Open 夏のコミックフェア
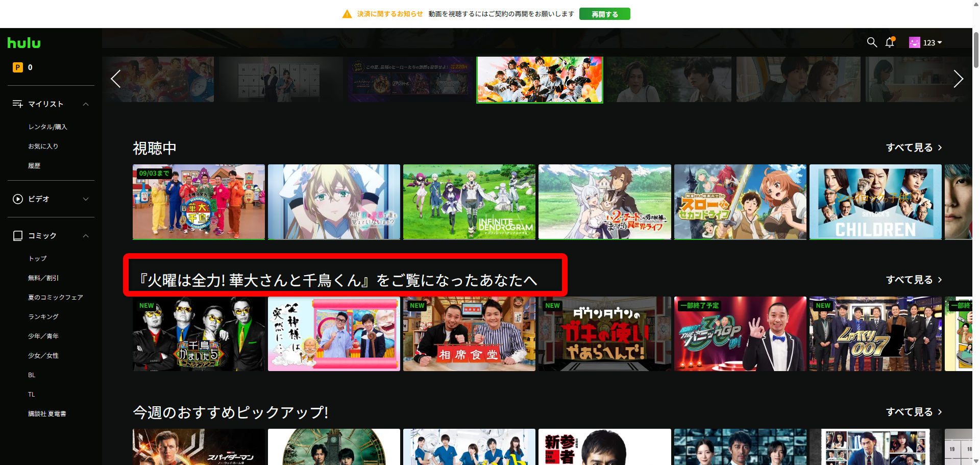The height and width of the screenshot is (465, 980). tap(55, 298)
